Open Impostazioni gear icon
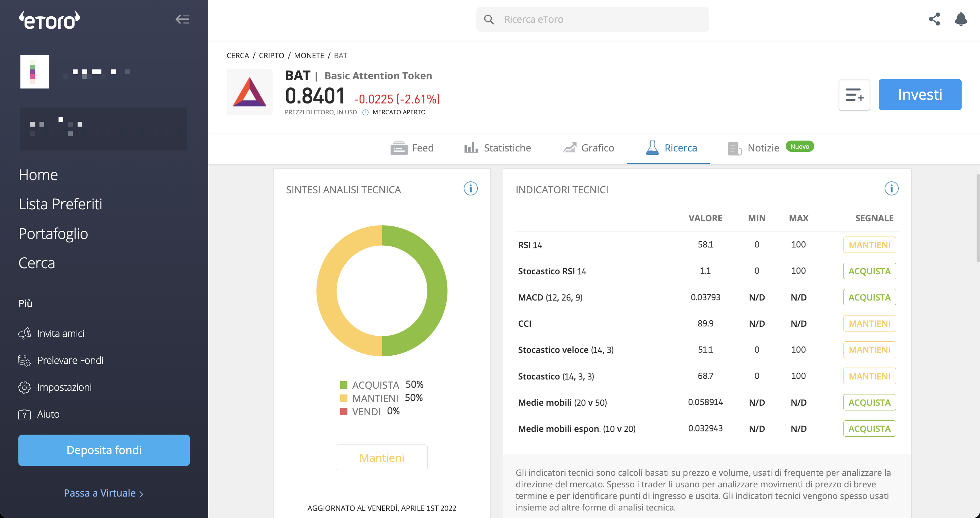The width and height of the screenshot is (980, 518). (x=24, y=387)
